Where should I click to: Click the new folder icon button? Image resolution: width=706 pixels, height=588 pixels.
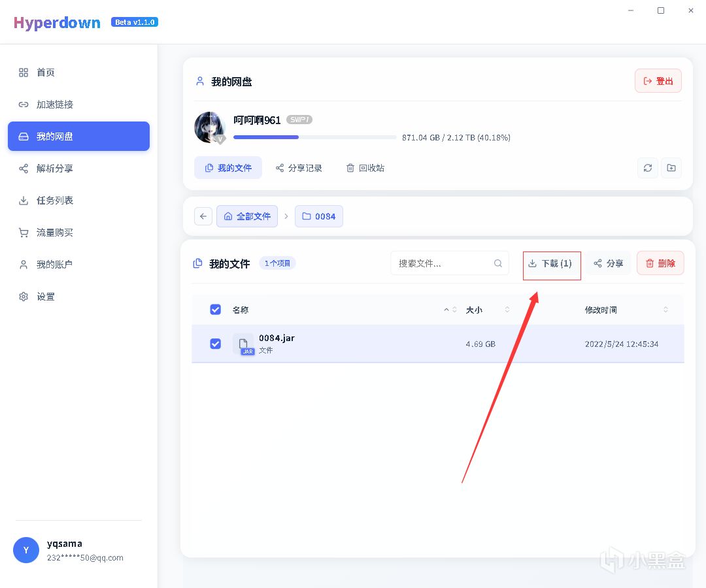[x=671, y=168]
